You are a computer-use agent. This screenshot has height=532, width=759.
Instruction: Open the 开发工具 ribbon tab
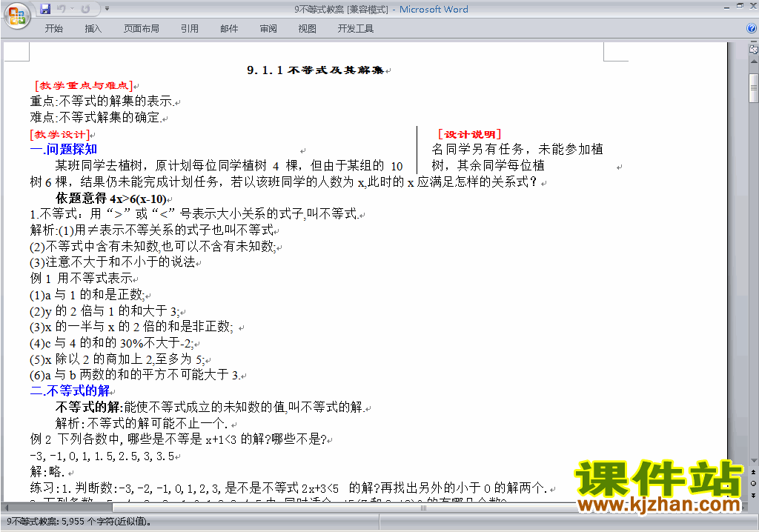point(355,29)
